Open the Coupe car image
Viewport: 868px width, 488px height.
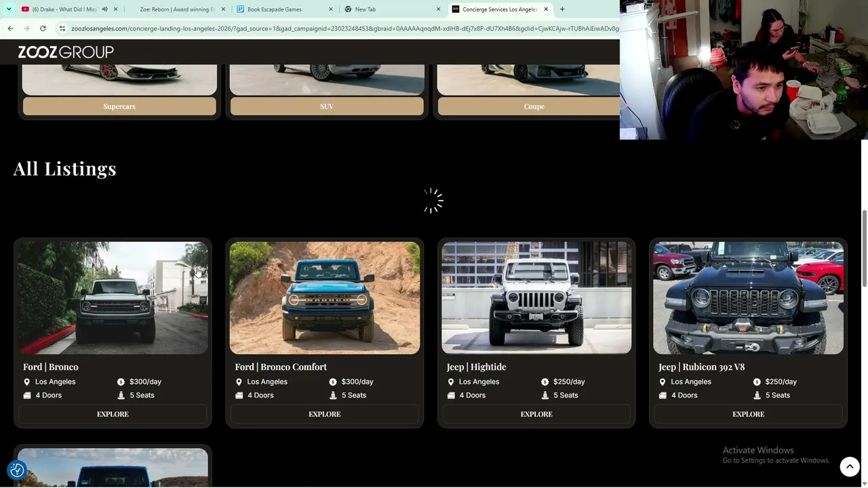pyautogui.click(x=529, y=79)
